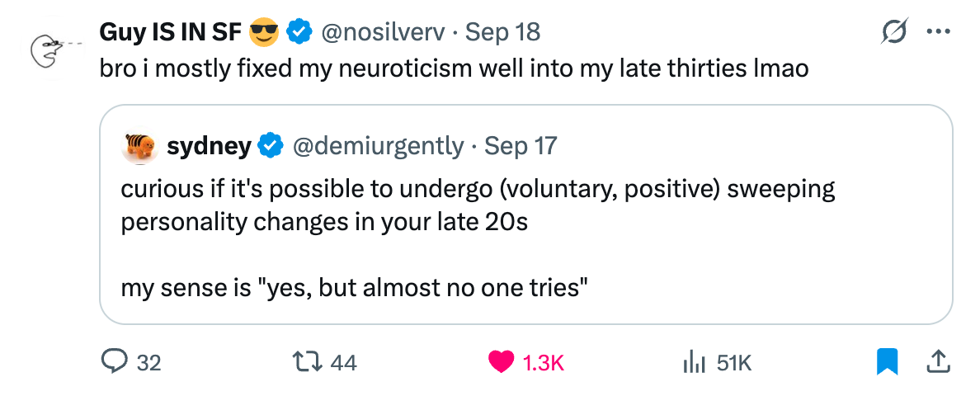Click the Sep 18 timestamp

click(502, 32)
